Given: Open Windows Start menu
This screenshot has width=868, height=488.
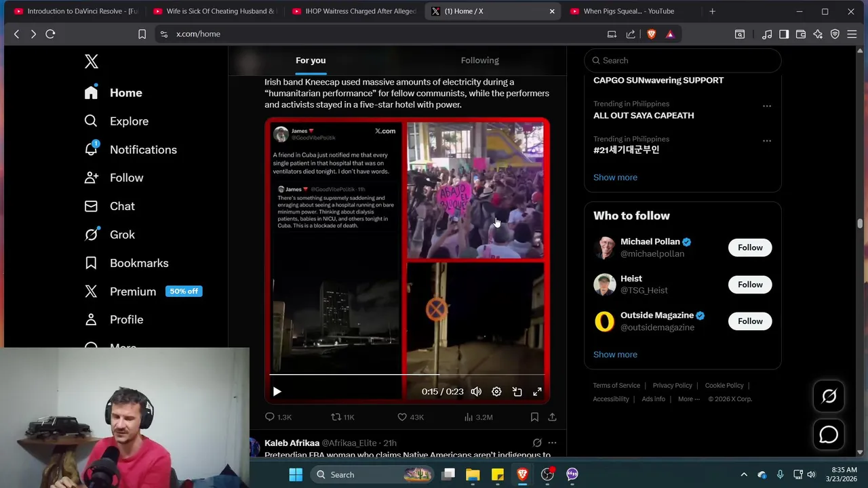Looking at the screenshot, I should click(x=296, y=474).
